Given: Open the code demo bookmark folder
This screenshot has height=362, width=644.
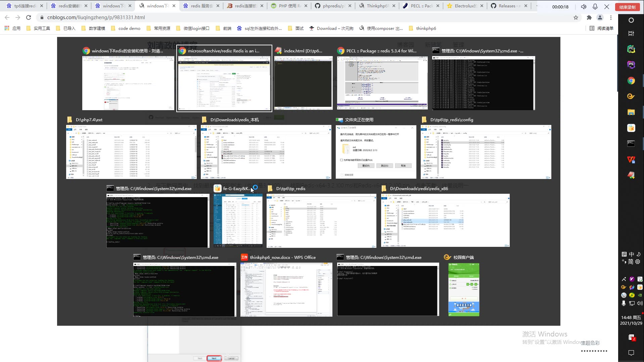Looking at the screenshot, I should click(125, 28).
